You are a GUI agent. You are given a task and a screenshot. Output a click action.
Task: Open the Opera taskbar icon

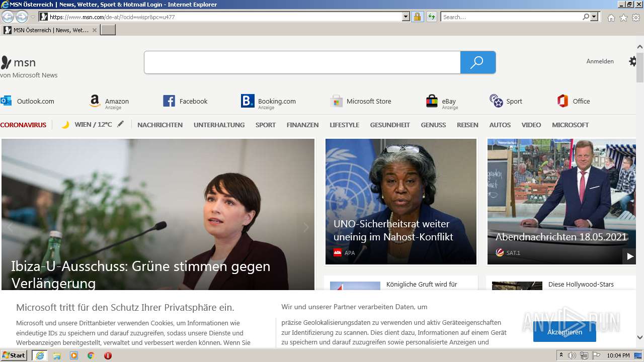click(108, 355)
